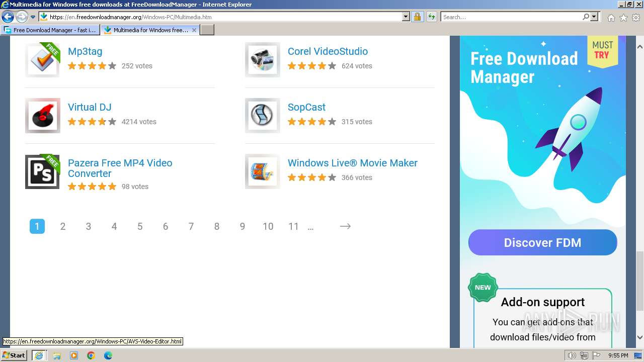The height and width of the screenshot is (362, 644).
Task: Click the SopCast app icon
Action: point(262,116)
